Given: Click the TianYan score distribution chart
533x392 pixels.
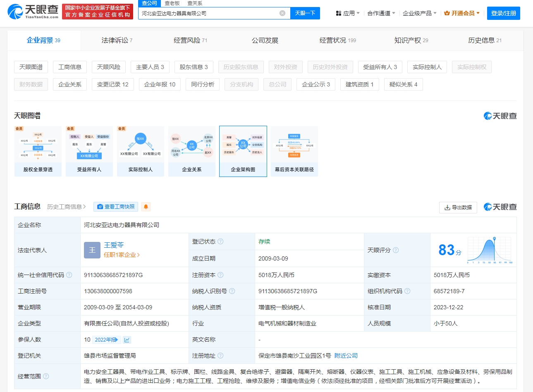Looking at the screenshot, I should click(490, 250).
